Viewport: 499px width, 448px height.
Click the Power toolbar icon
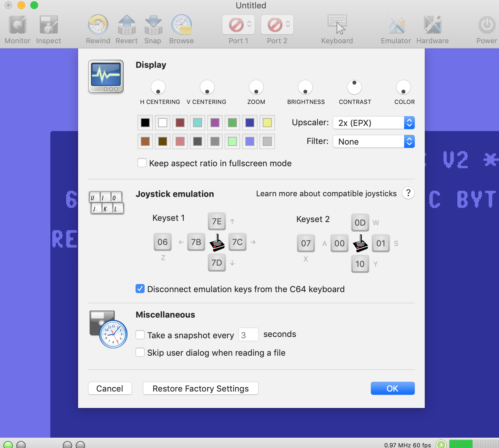pyautogui.click(x=487, y=25)
